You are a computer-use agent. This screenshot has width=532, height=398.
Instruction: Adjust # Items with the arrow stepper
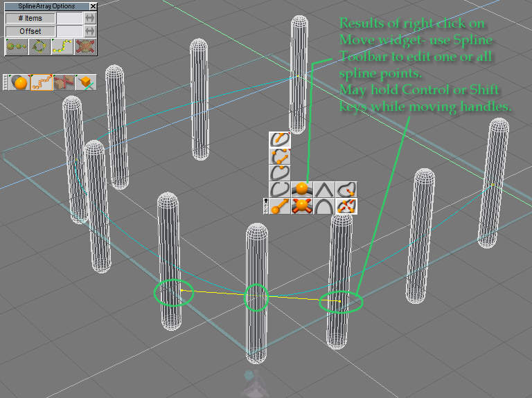coord(90,18)
